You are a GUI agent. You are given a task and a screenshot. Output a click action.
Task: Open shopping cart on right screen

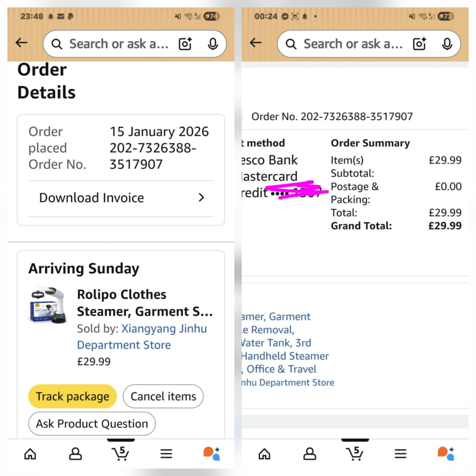[x=355, y=453]
